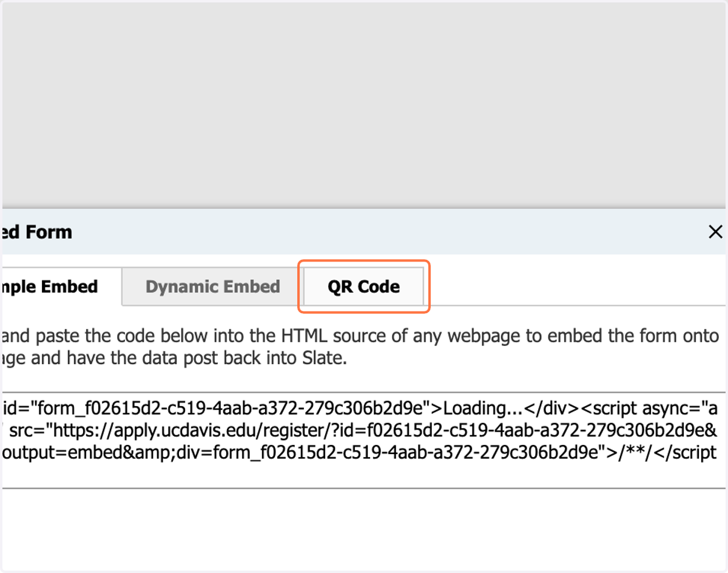Open the Dynamic Embed tab
Screen dimensions: 728x573
coord(212,286)
